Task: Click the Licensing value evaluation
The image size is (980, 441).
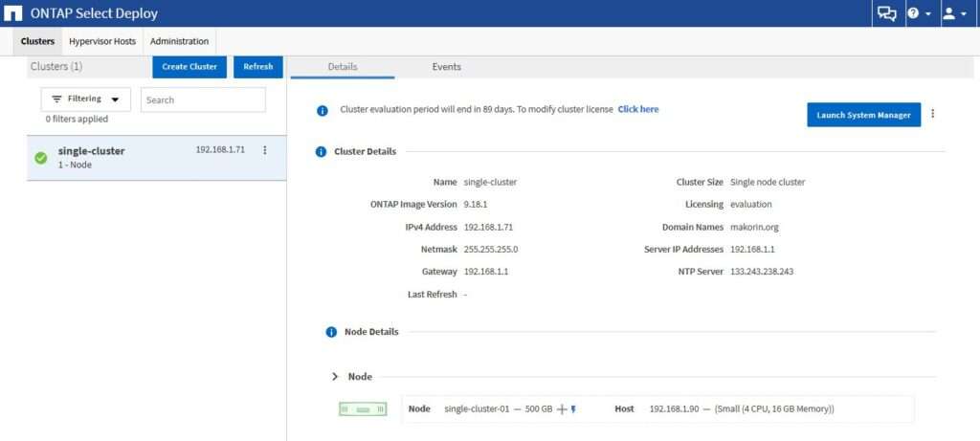Action: (x=751, y=205)
